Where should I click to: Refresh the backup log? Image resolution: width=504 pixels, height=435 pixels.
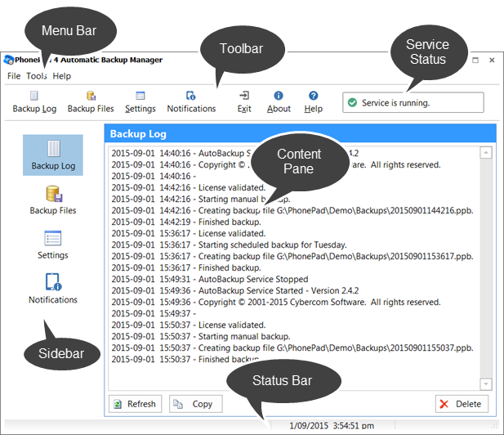coord(136,404)
